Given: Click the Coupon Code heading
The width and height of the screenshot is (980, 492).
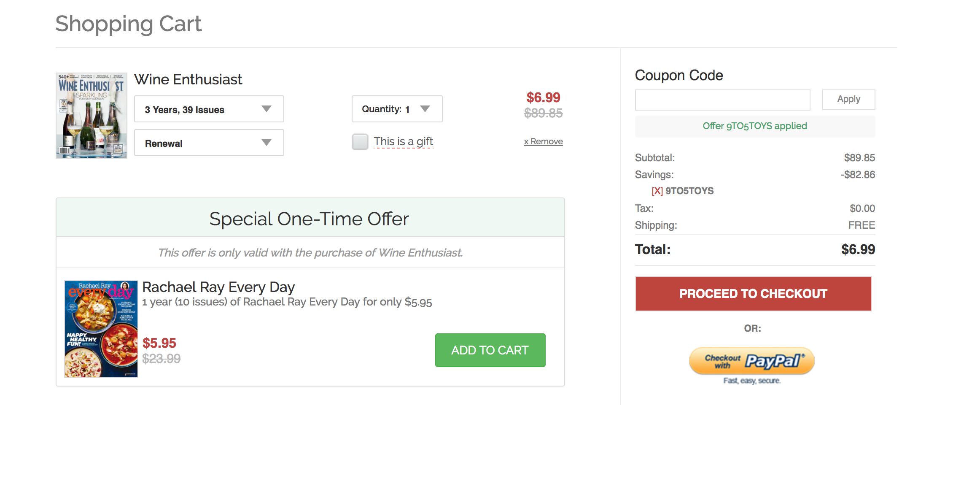Looking at the screenshot, I should [679, 76].
